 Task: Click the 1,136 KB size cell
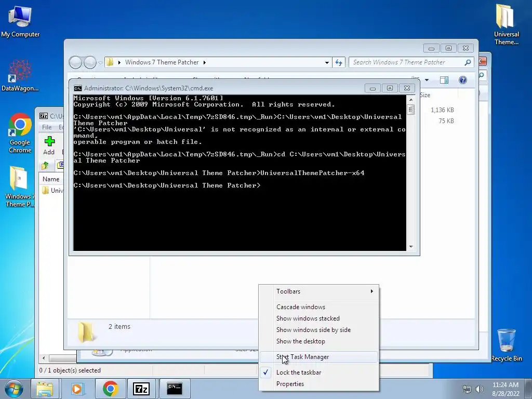tap(442, 110)
